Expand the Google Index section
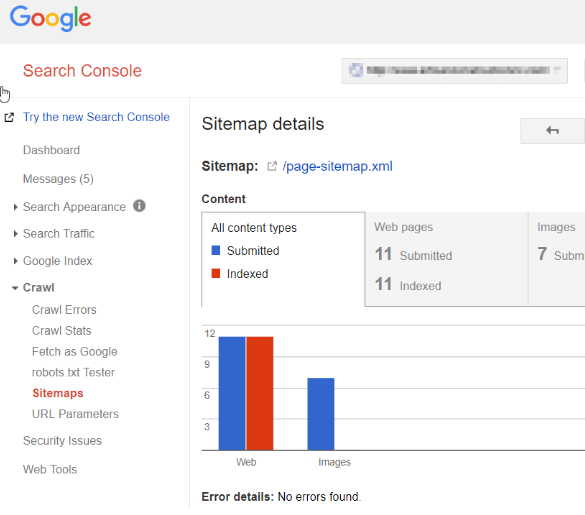The image size is (585, 515). (x=15, y=261)
